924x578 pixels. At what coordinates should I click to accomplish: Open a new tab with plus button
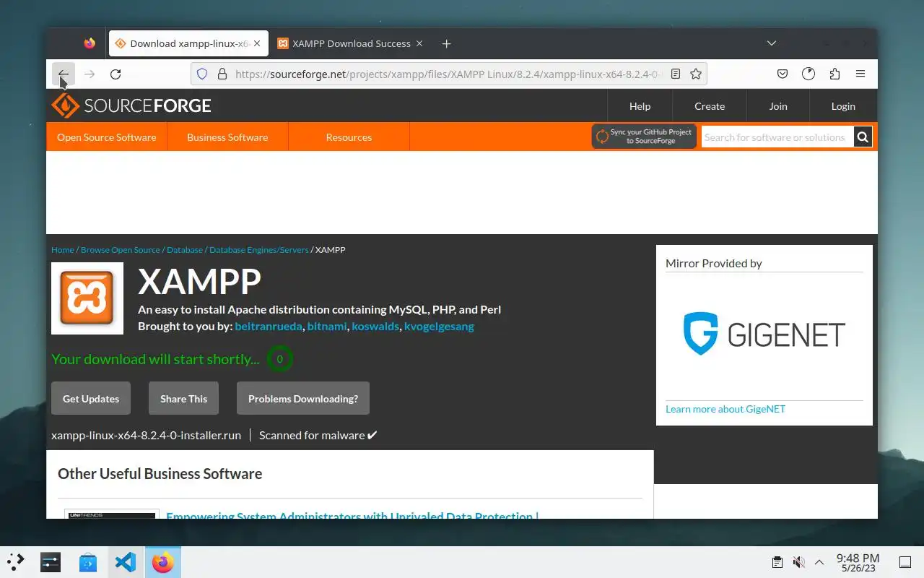click(446, 43)
